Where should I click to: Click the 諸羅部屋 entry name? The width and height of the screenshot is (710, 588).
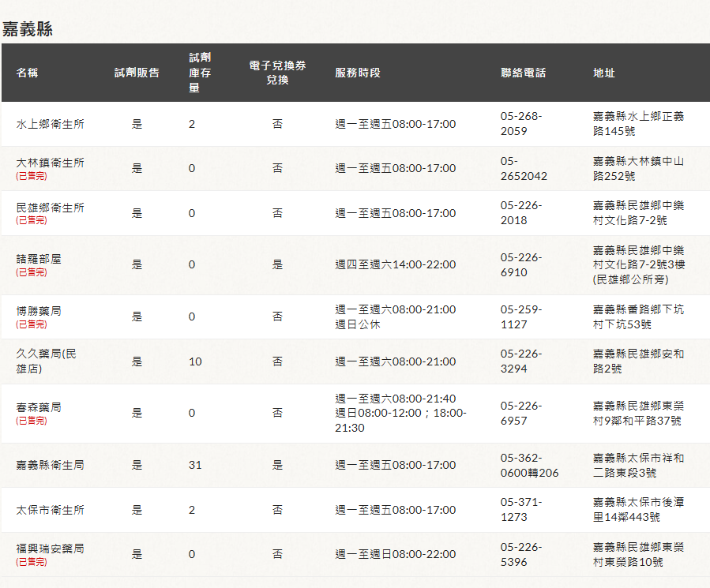(x=38, y=259)
